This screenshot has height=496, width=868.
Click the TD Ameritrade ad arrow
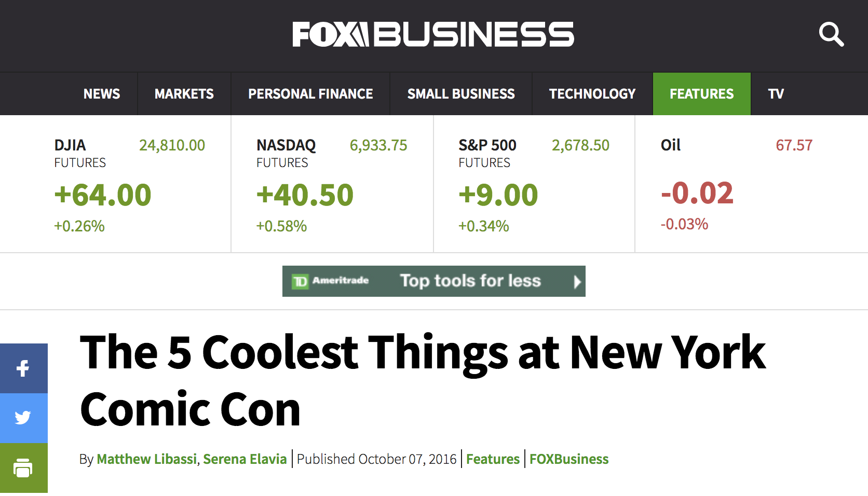[577, 282]
